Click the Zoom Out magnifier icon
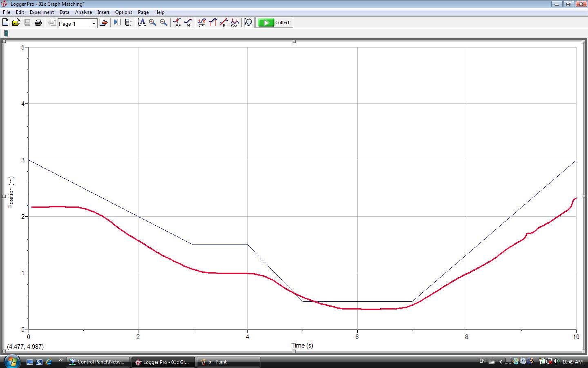This screenshot has height=368, width=588. click(163, 22)
